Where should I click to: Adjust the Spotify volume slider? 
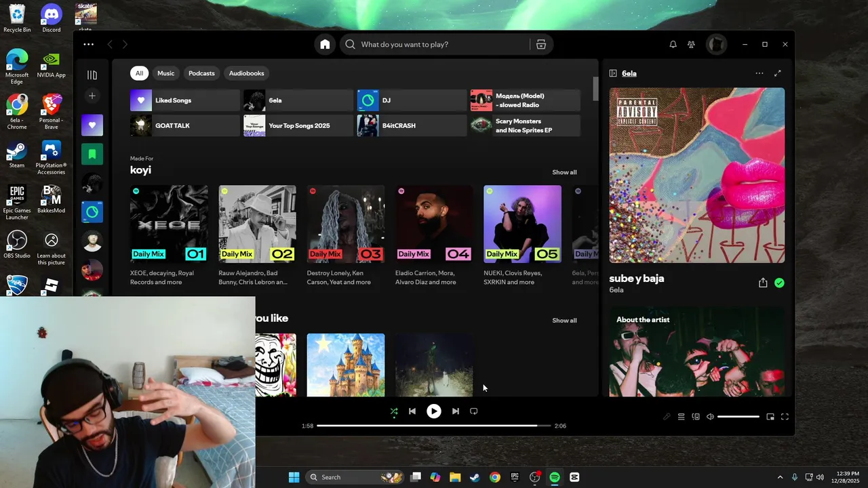(x=738, y=417)
